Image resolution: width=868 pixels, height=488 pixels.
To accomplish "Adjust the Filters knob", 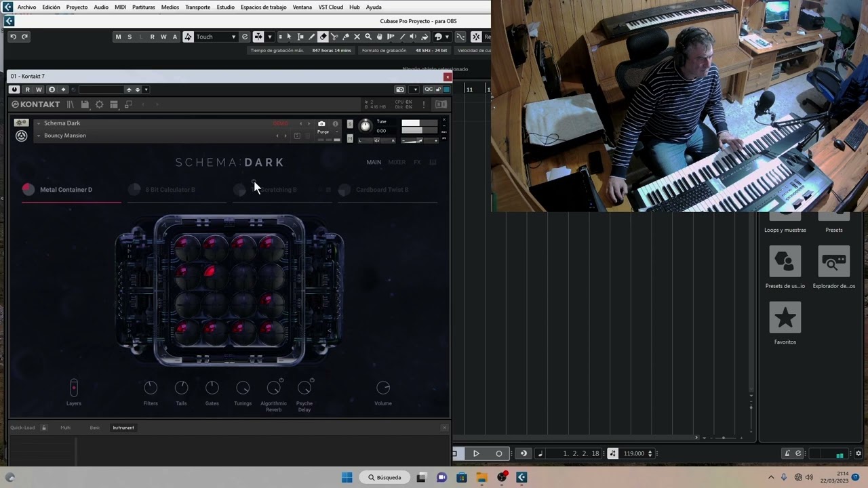I will point(151,388).
